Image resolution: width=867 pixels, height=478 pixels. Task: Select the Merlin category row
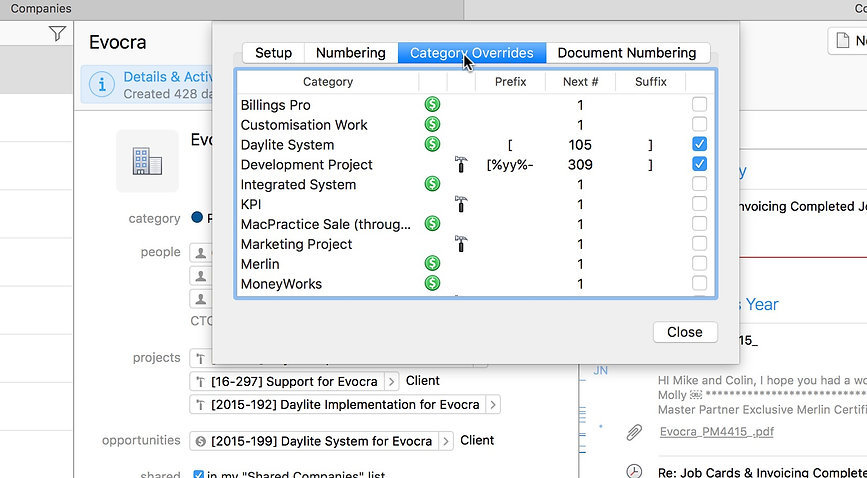click(476, 264)
